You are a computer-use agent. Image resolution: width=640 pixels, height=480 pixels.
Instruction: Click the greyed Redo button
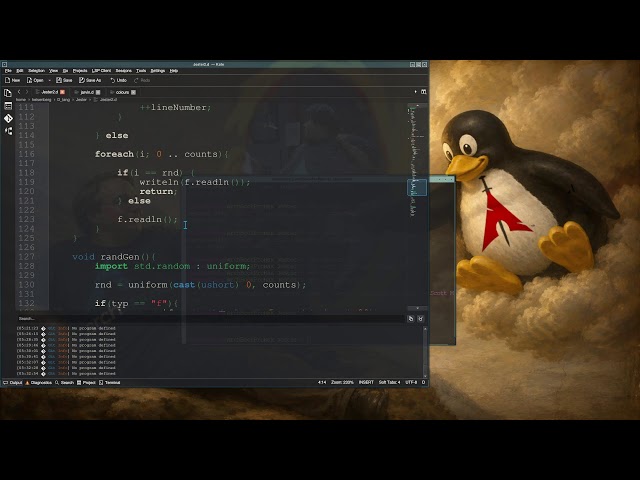tap(142, 80)
